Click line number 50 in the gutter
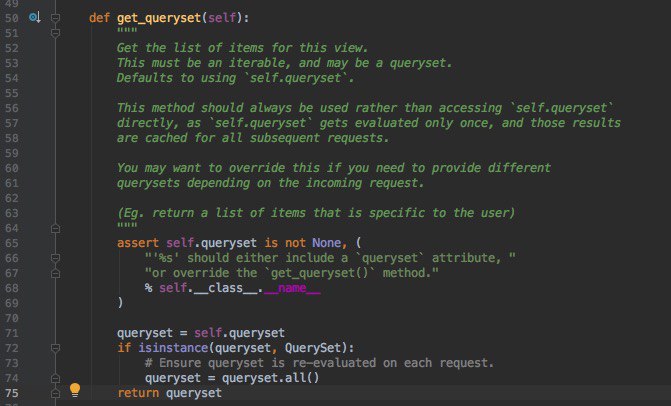 [x=12, y=18]
